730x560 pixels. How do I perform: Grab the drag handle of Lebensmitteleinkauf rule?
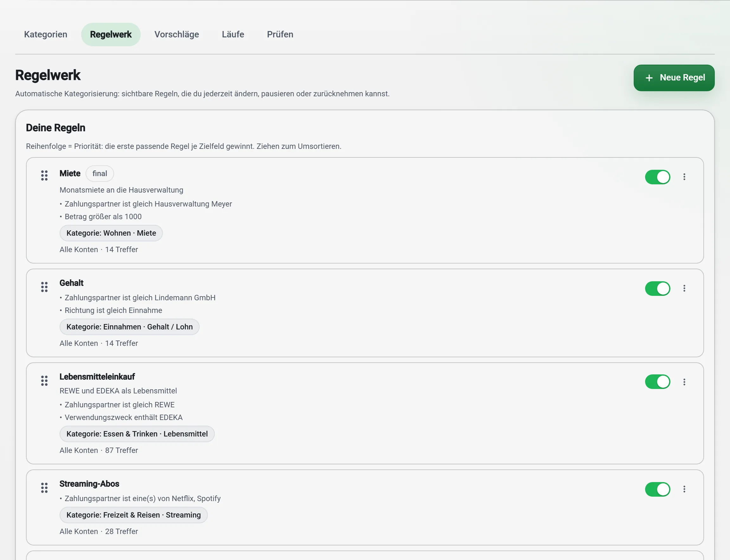click(44, 380)
